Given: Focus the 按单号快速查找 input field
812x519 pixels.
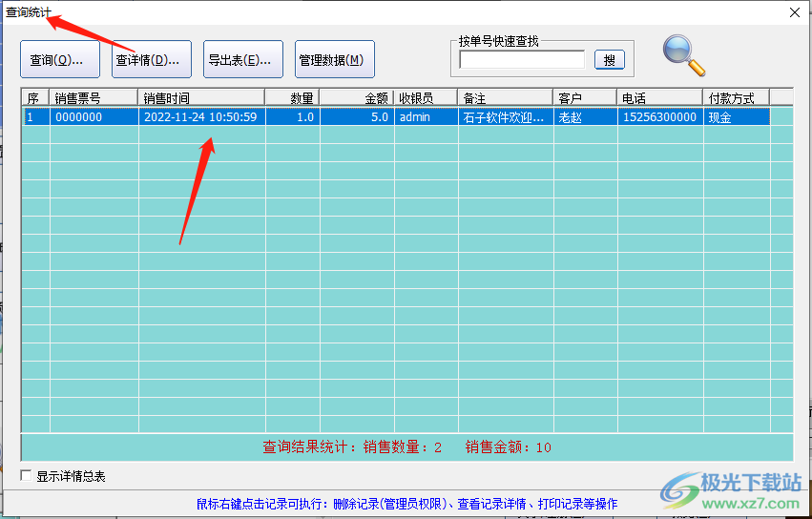Looking at the screenshot, I should coord(522,59).
